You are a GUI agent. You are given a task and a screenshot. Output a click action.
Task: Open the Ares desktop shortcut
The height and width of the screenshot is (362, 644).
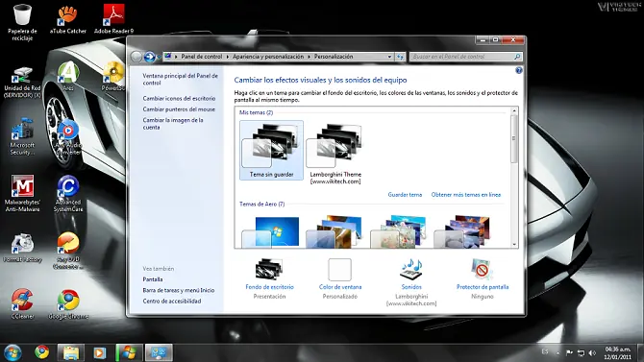click(68, 77)
